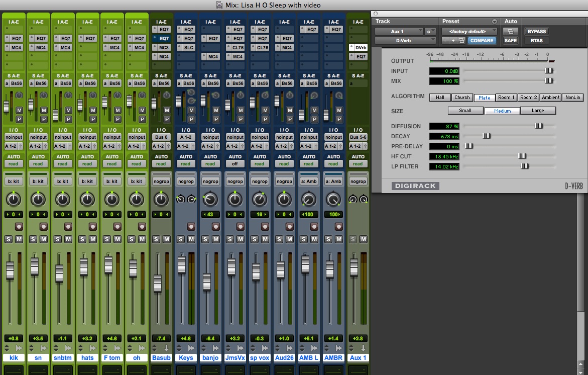Open the plug-in automation enable window icon

[510, 32]
